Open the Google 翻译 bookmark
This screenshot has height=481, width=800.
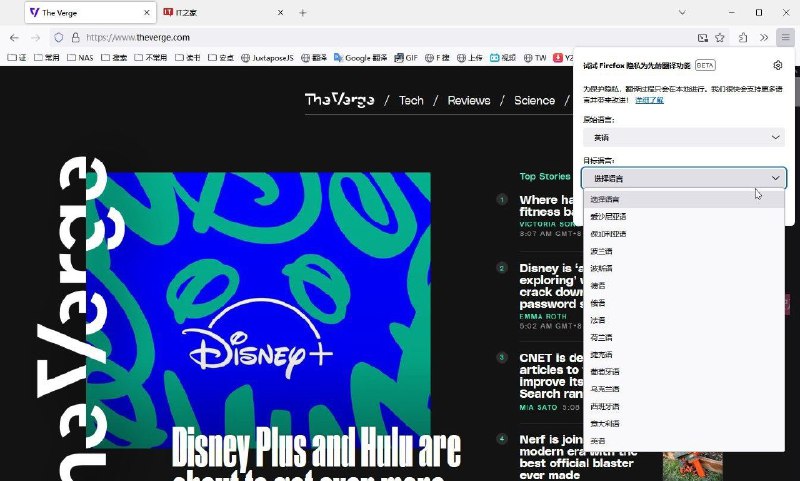coord(360,58)
